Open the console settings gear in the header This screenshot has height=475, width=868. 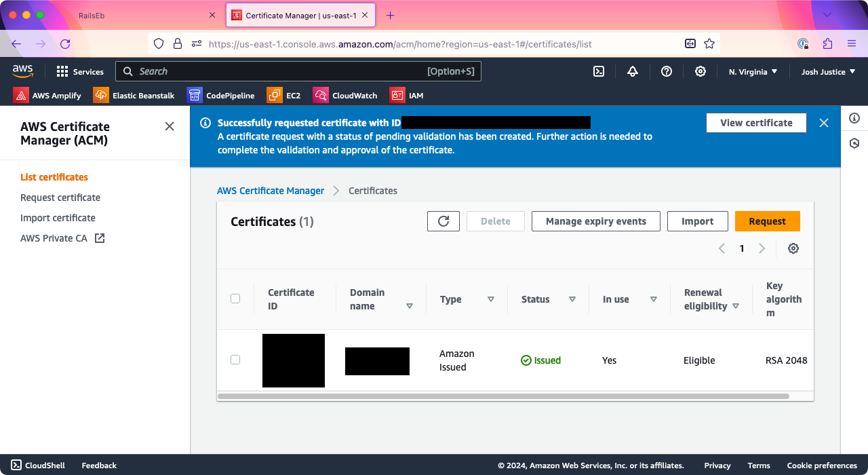tap(701, 71)
